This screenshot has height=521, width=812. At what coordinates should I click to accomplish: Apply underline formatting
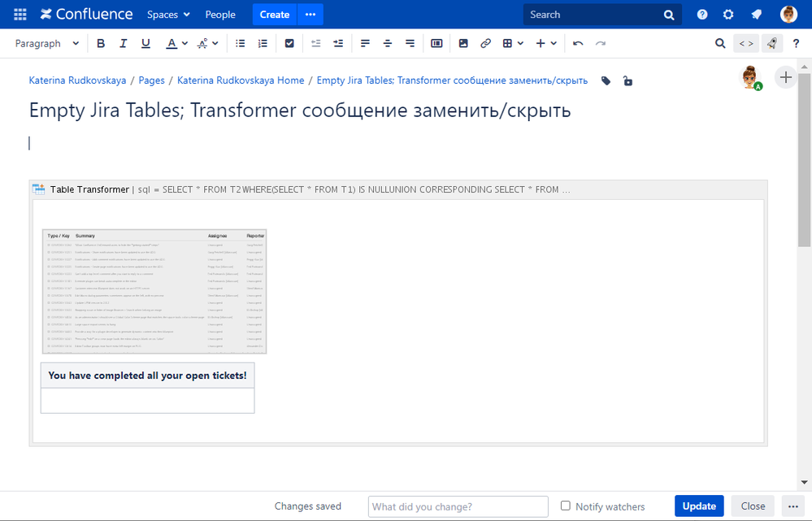[146, 44]
